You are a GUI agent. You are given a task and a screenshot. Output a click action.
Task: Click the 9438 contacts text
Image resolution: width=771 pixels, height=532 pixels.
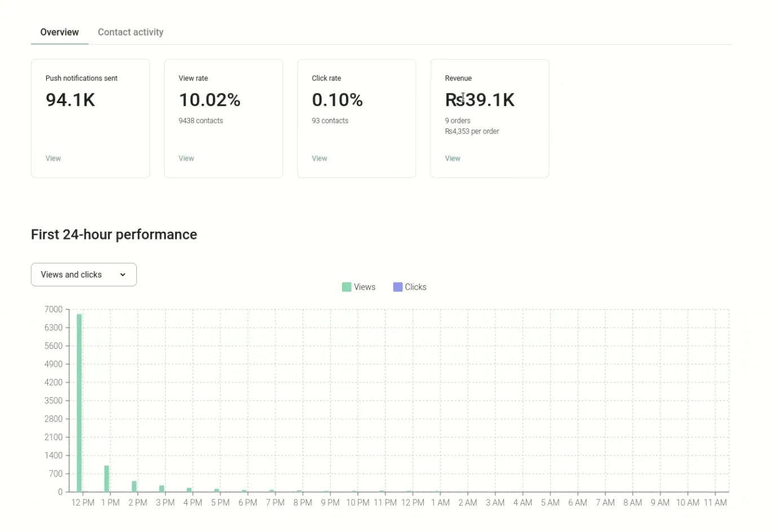click(x=201, y=121)
